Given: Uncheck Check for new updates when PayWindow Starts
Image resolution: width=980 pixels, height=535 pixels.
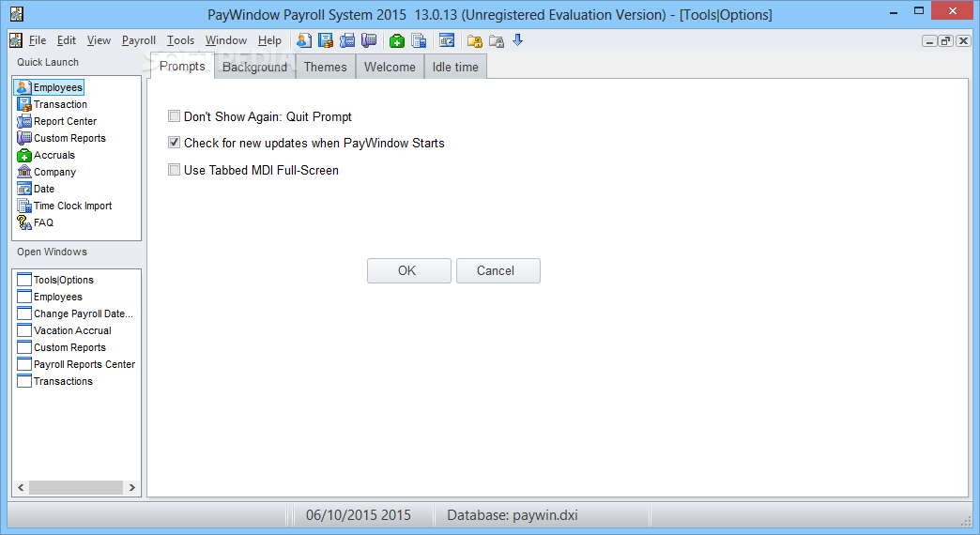Looking at the screenshot, I should tap(175, 143).
